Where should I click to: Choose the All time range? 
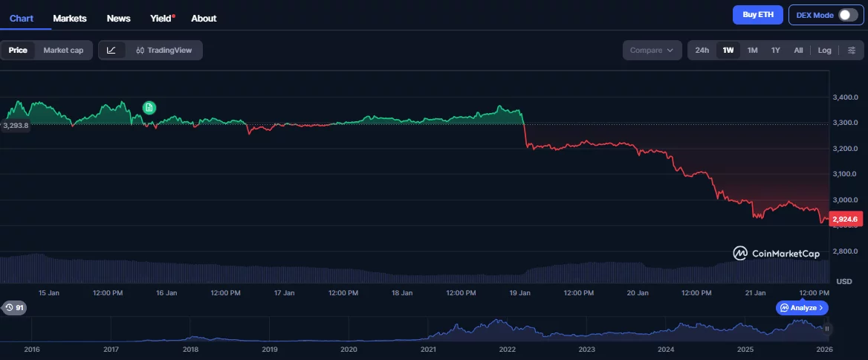798,51
